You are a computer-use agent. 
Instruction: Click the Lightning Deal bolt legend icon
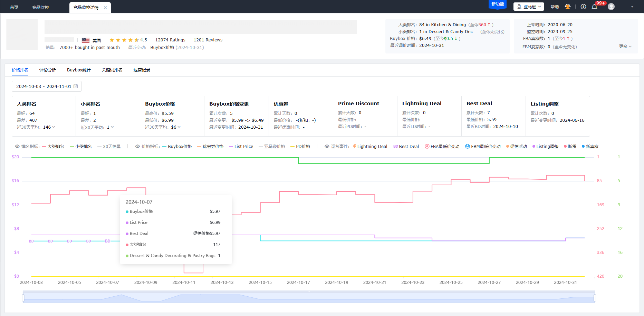(x=355, y=146)
